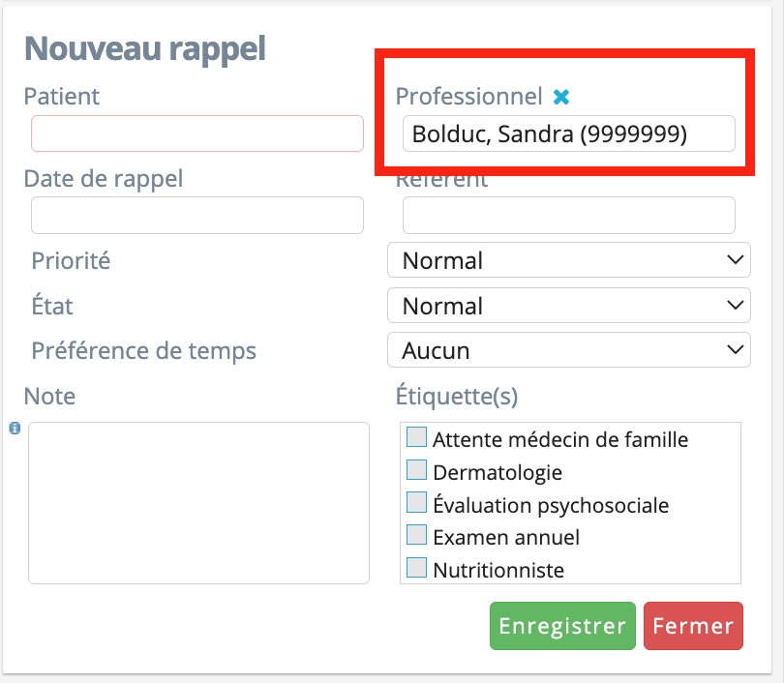Enable the Dermatologie tag checkbox
The image size is (784, 683).
416,469
